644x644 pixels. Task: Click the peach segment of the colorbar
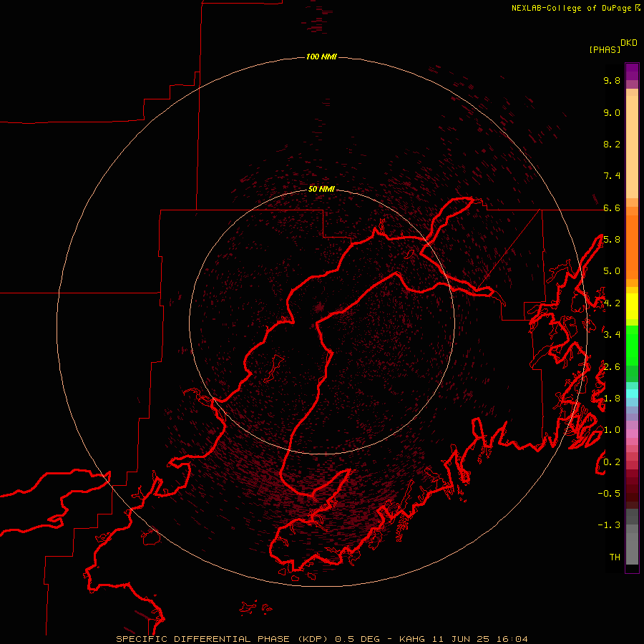632,148
